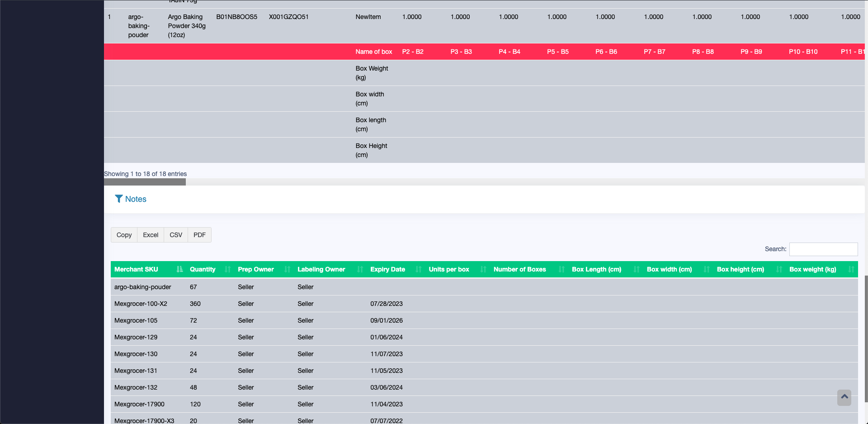Click the Name of box label
868x424 pixels.
pos(374,52)
